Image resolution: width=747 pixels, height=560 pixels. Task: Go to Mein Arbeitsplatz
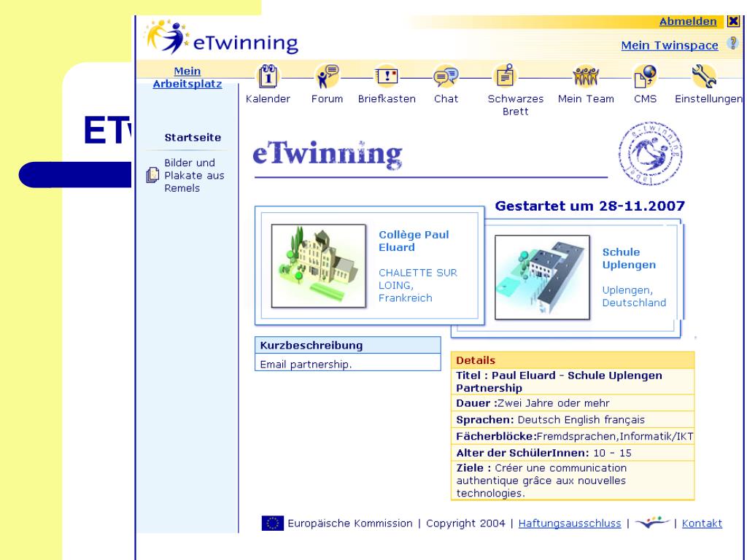tap(187, 77)
